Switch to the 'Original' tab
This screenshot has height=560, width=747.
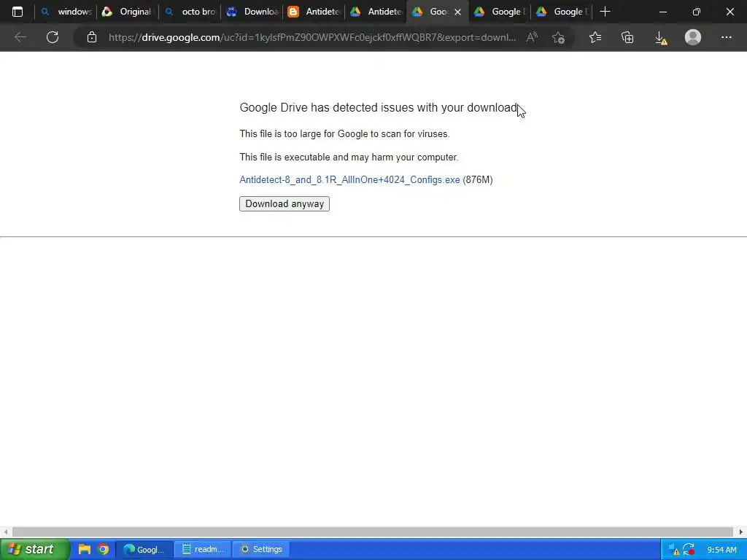127,12
